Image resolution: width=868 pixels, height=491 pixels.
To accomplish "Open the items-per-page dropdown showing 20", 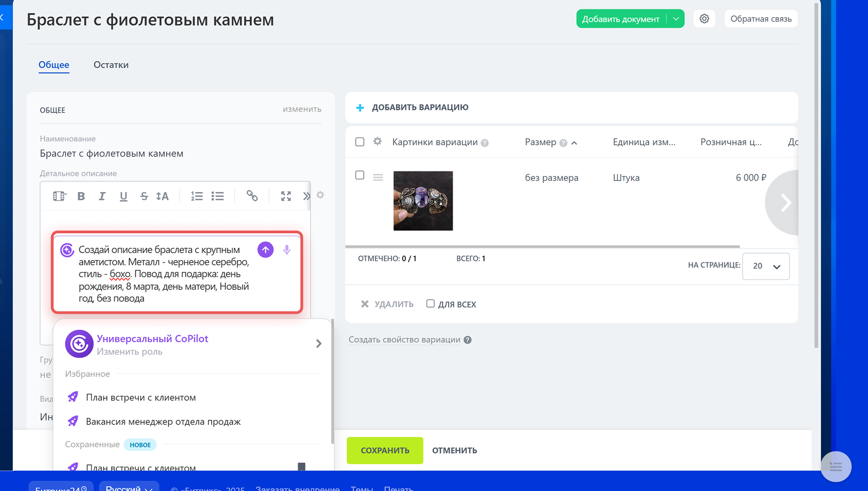I will tap(766, 266).
